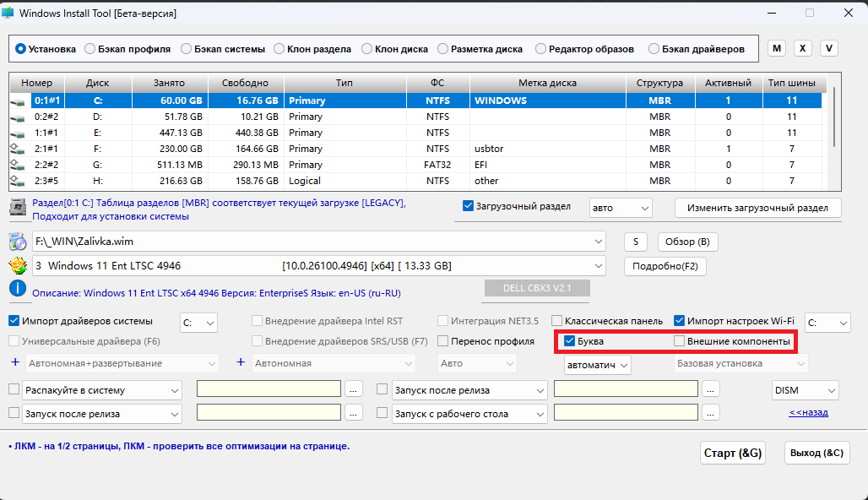868x500 pixels.
Task: Click the plus icon before Автономная+развертывание
Action: (x=15, y=362)
